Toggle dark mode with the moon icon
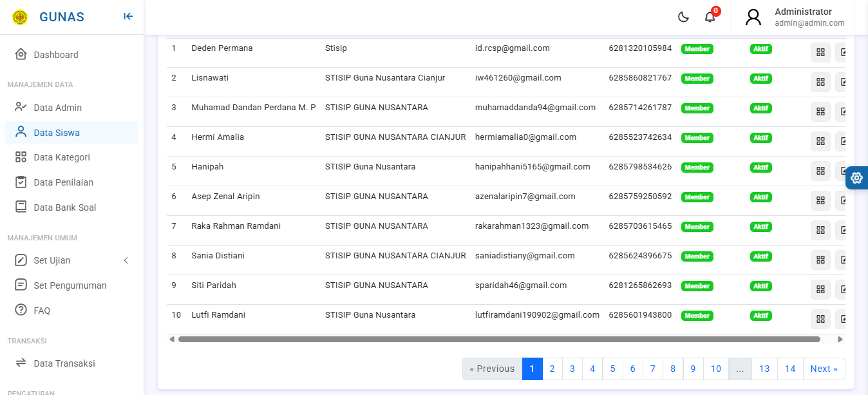Viewport: 868px width, 395px height. click(683, 17)
